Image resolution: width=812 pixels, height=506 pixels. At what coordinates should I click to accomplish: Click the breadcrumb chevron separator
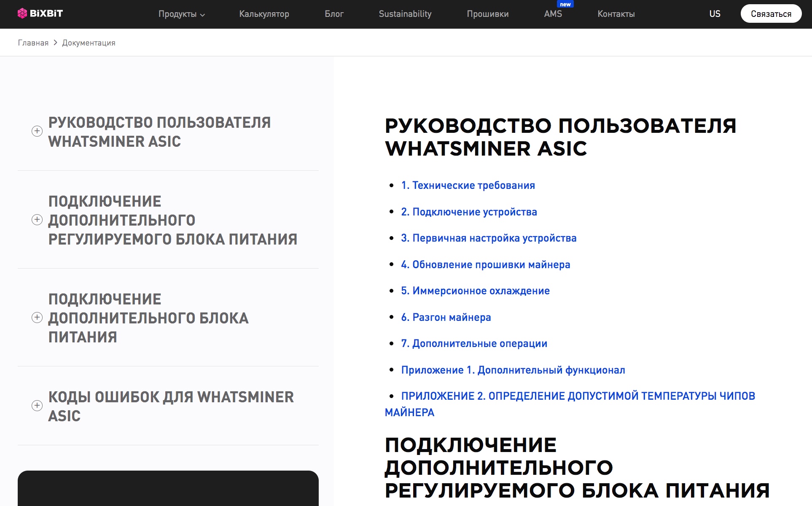coord(55,43)
